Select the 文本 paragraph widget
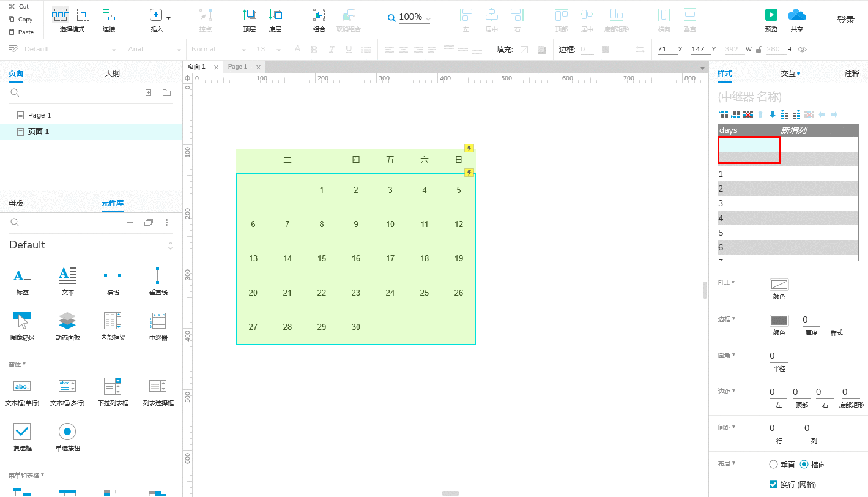This screenshot has height=497, width=868. click(x=67, y=281)
